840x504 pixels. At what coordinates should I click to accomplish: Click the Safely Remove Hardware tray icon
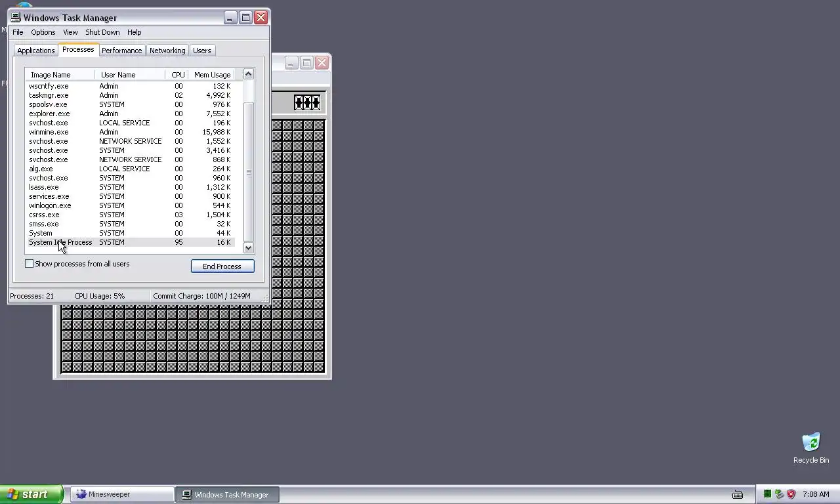(779, 494)
